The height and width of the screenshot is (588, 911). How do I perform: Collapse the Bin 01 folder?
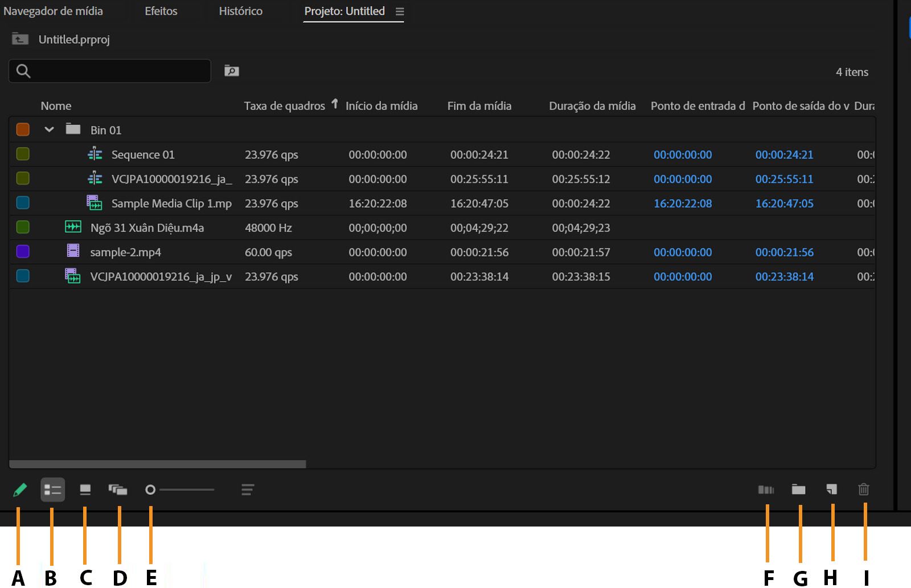pos(50,129)
